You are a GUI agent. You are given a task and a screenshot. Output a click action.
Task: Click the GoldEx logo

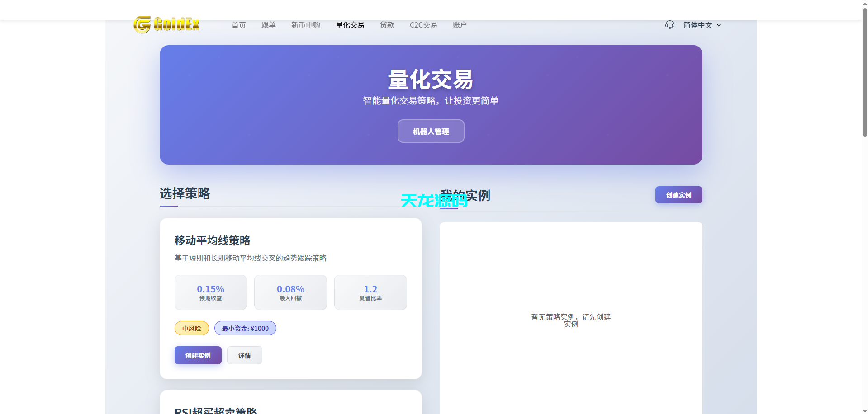(166, 24)
